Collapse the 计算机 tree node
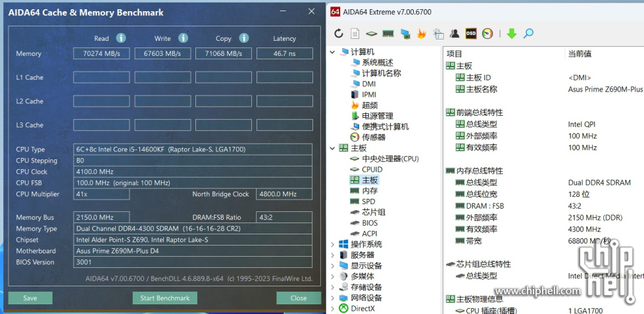The width and height of the screenshot is (644, 314). tap(332, 52)
